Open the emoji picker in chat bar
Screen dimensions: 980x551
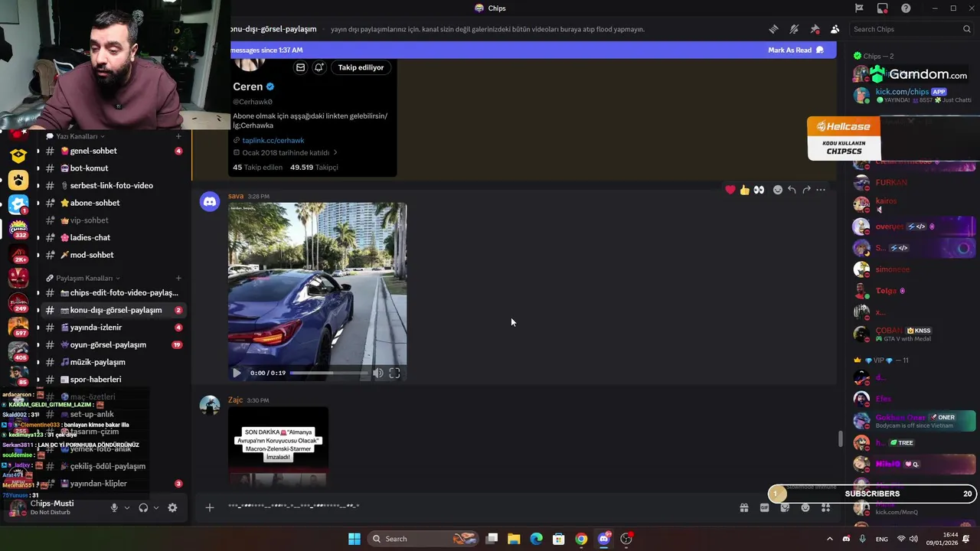pyautogui.click(x=805, y=507)
